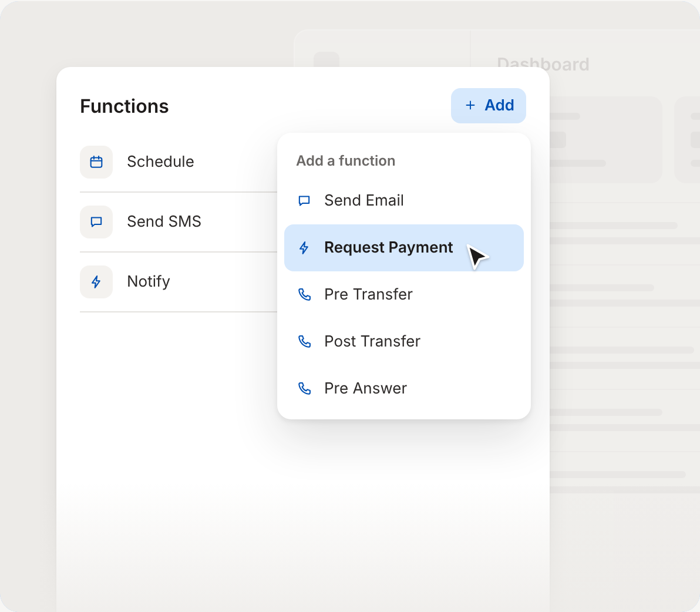The width and height of the screenshot is (700, 612).
Task: Select Request Payment menu option
Action: pos(403,248)
